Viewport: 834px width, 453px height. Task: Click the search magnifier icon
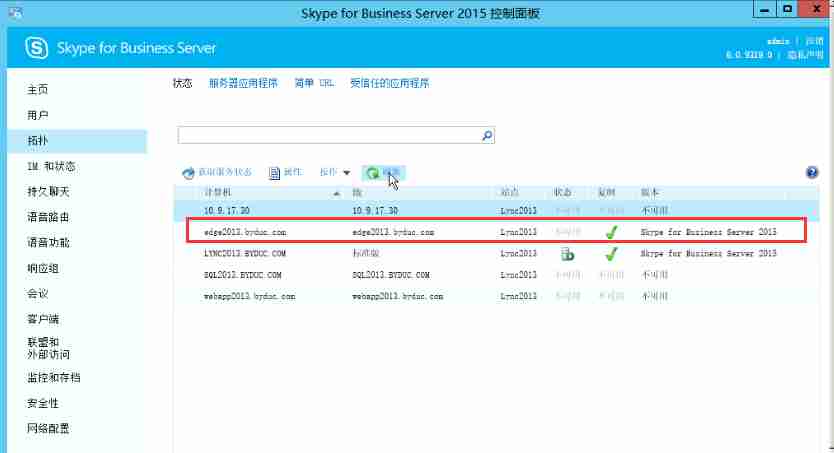click(487, 136)
